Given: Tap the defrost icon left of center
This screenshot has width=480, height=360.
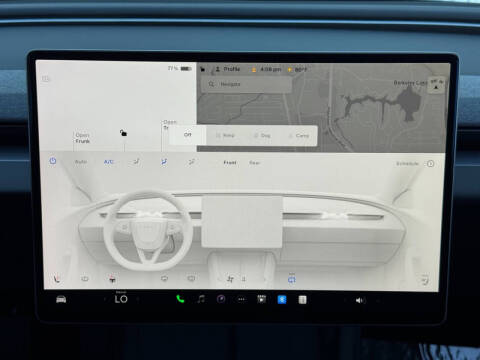Looking at the screenshot, I should coord(164,278).
